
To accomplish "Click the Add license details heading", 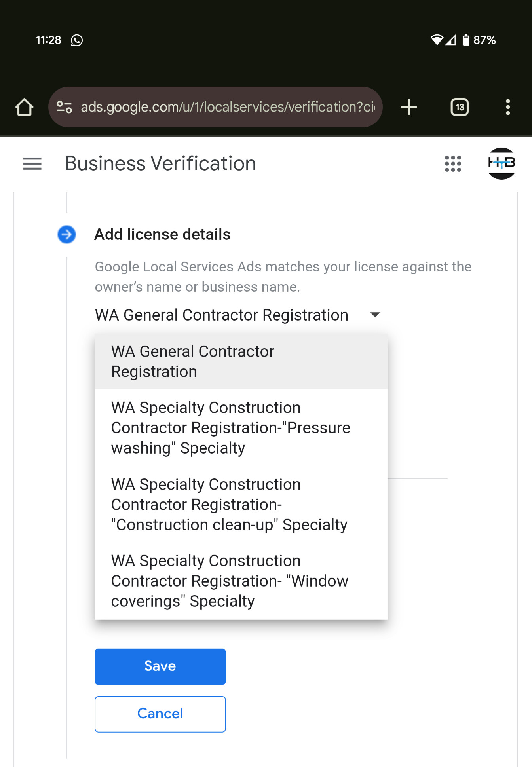I will [162, 234].
